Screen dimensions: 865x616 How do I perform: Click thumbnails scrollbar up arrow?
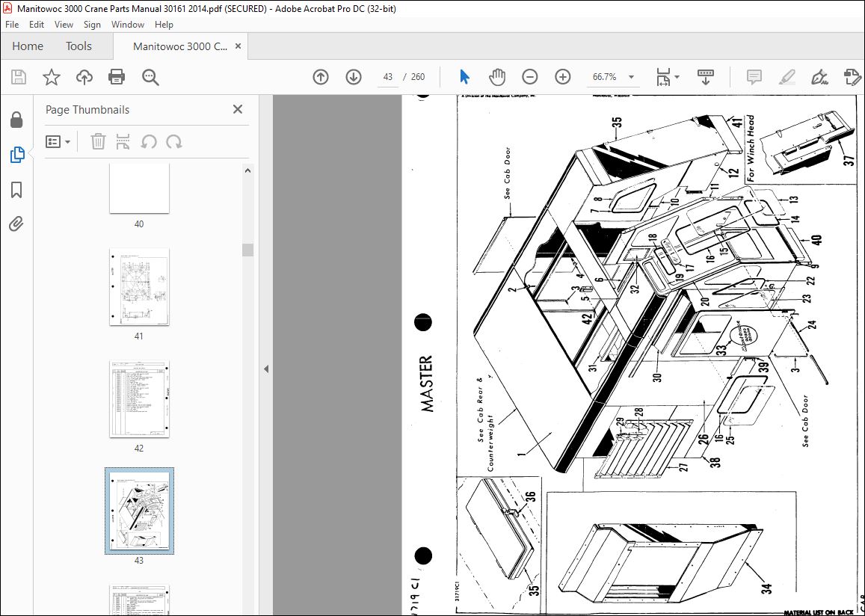[247, 170]
